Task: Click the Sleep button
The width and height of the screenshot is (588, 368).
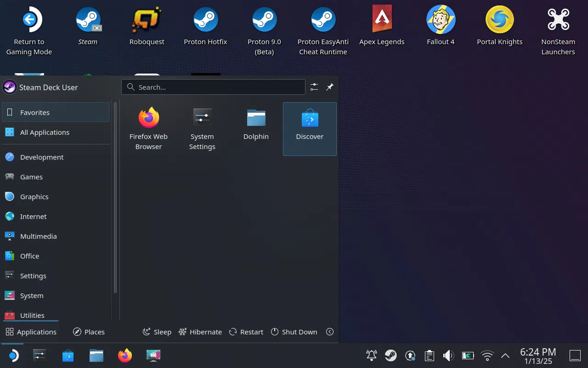Action: [157, 332]
